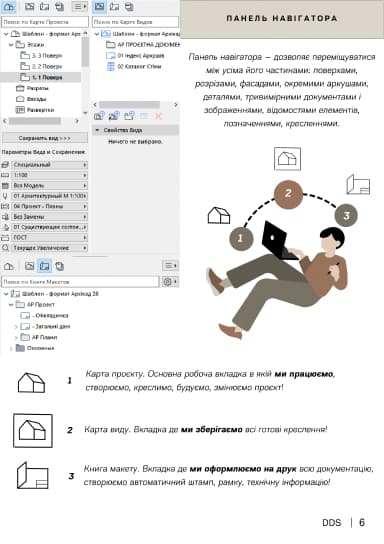Screen dimensions: 384x544
Task: Click the scale icon beside 1:100
Action: 5,175
